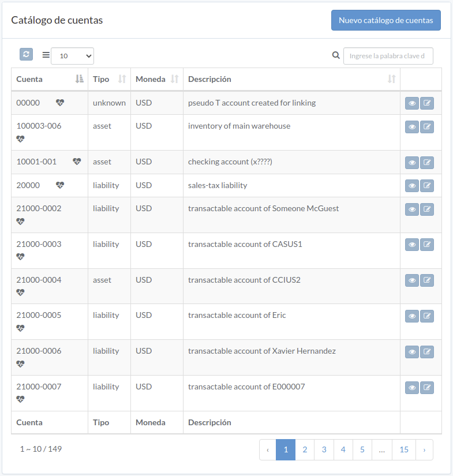This screenshot has height=476, width=453.
Task: Click heartbeat icon for account 21000-0007
Action: [x=20, y=399]
